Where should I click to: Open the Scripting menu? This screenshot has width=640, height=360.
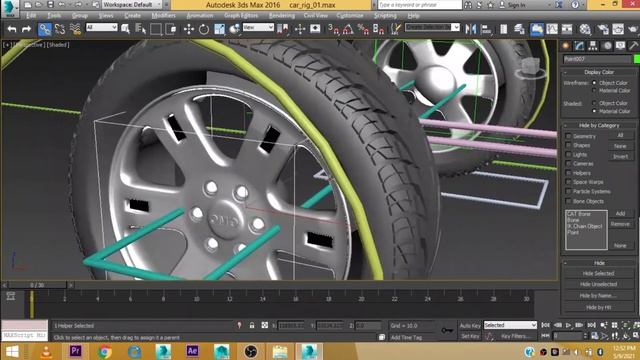385,16
